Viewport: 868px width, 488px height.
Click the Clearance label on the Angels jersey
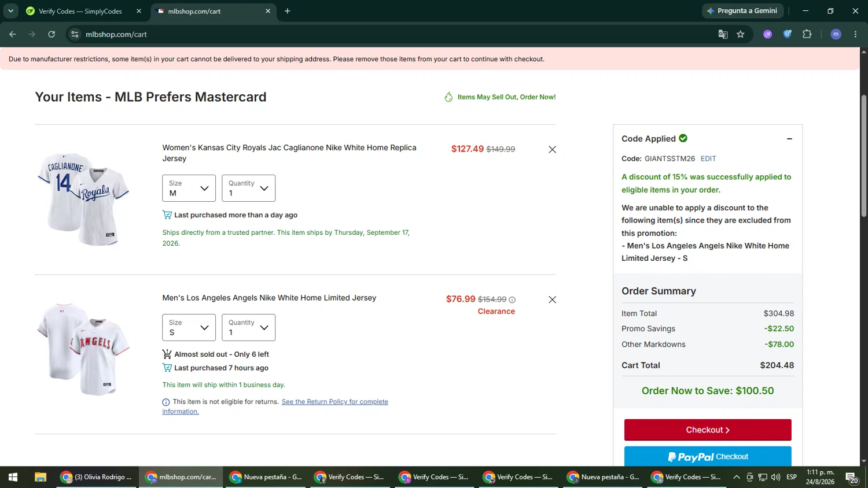496,311
